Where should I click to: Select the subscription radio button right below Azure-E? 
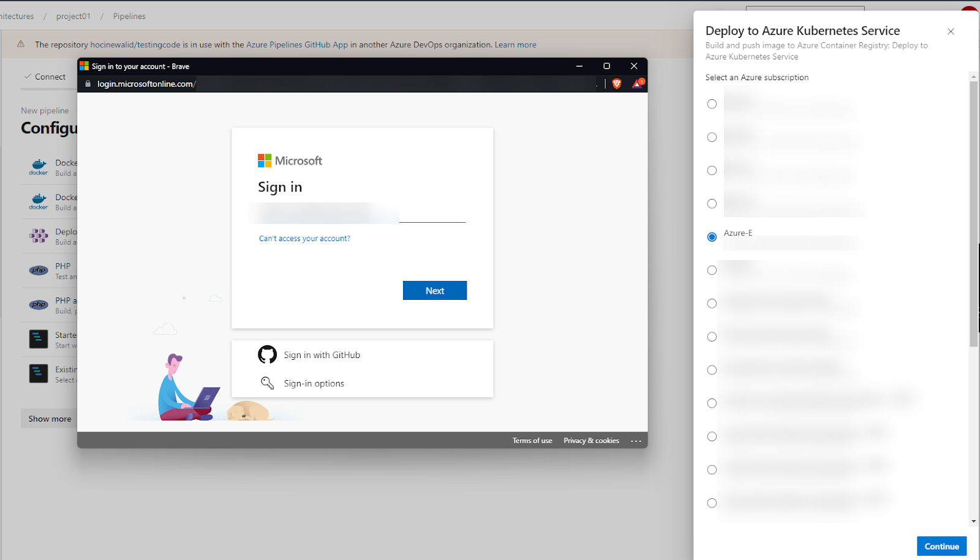712,270
